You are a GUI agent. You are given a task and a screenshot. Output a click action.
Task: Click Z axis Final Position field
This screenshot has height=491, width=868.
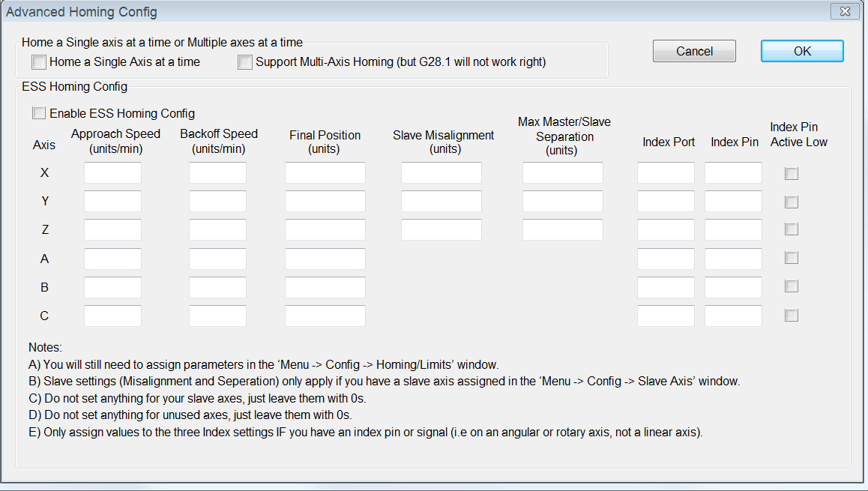pos(325,229)
